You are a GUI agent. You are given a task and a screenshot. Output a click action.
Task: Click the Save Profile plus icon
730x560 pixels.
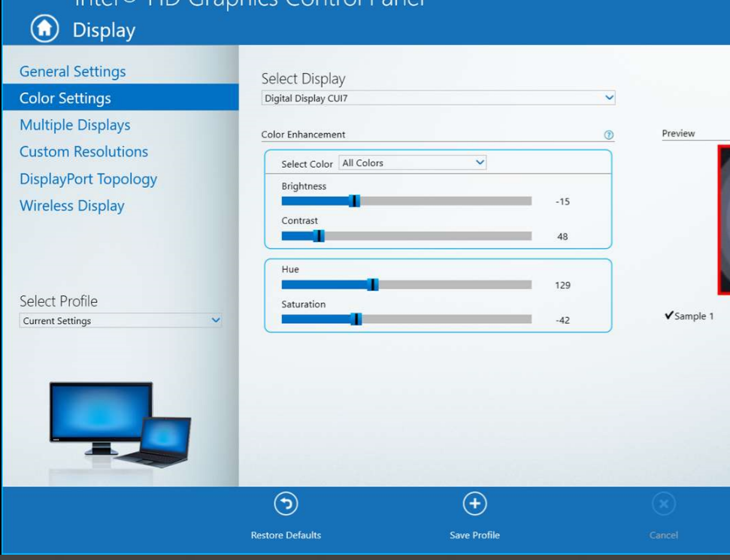click(x=474, y=504)
